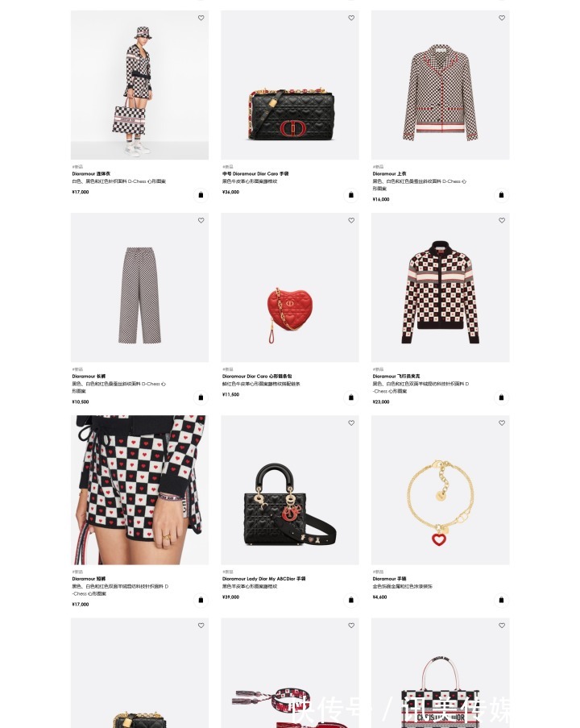Favorite the red heart-shaped chain bag

[x=351, y=220]
